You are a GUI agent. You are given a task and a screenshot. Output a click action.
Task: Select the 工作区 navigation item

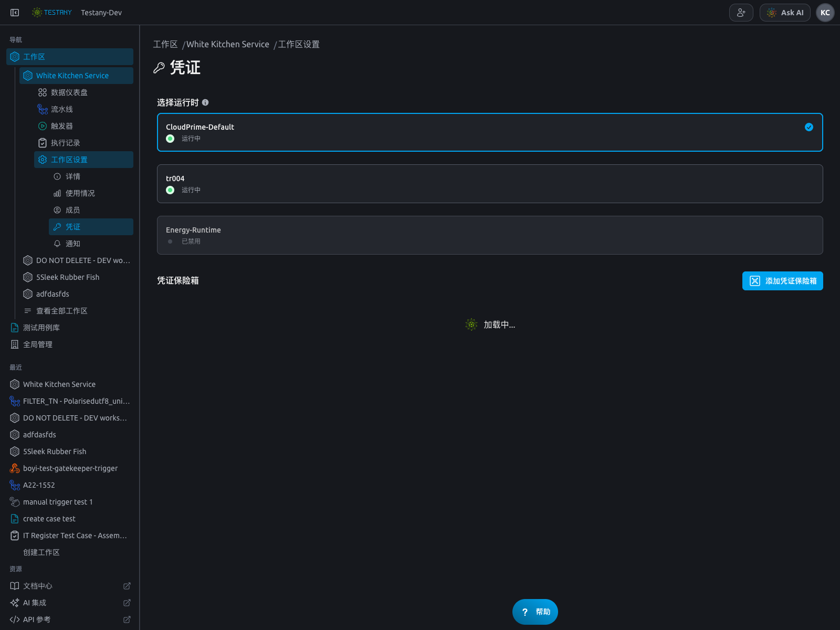70,57
